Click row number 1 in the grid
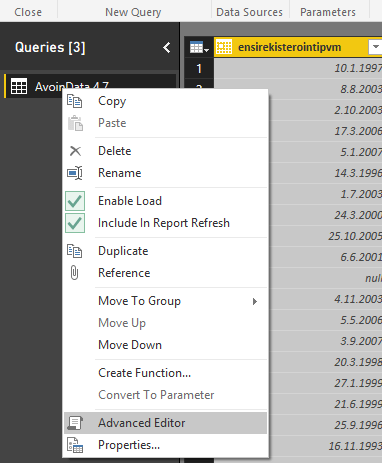The image size is (382, 463). point(199,68)
